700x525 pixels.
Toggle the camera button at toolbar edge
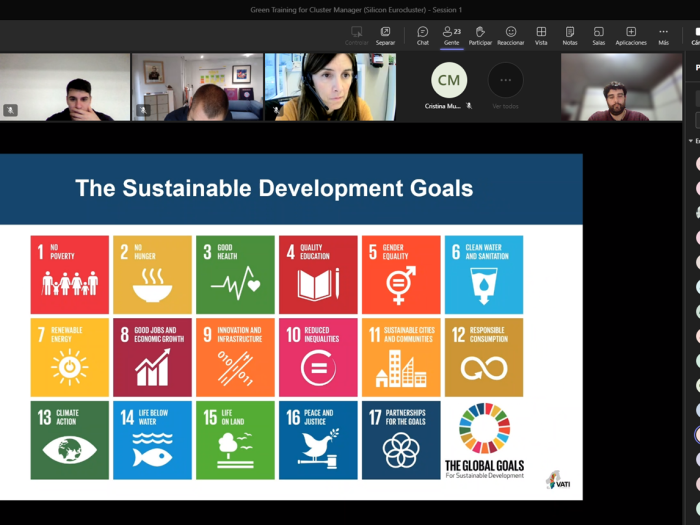(x=695, y=35)
